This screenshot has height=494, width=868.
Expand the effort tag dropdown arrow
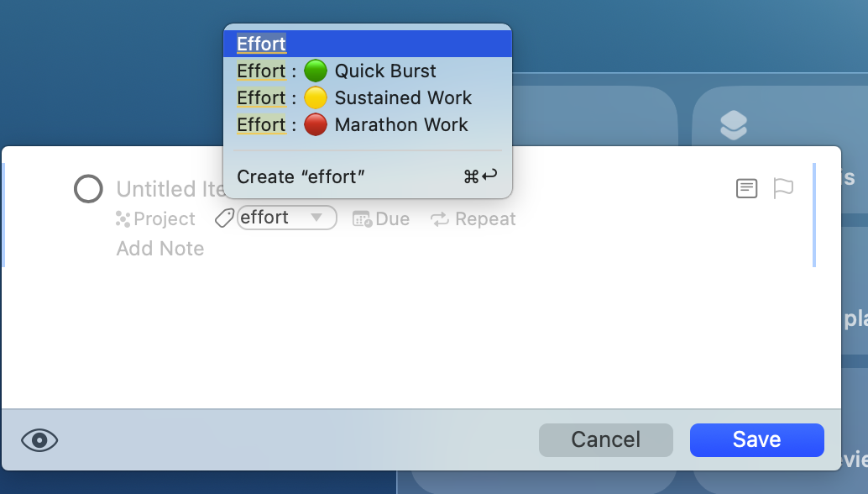pyautogui.click(x=316, y=218)
